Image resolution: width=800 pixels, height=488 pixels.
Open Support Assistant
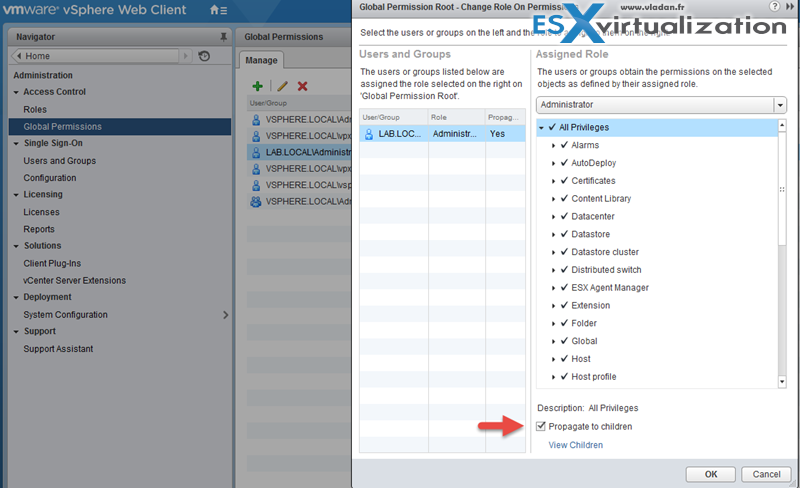[x=58, y=349]
